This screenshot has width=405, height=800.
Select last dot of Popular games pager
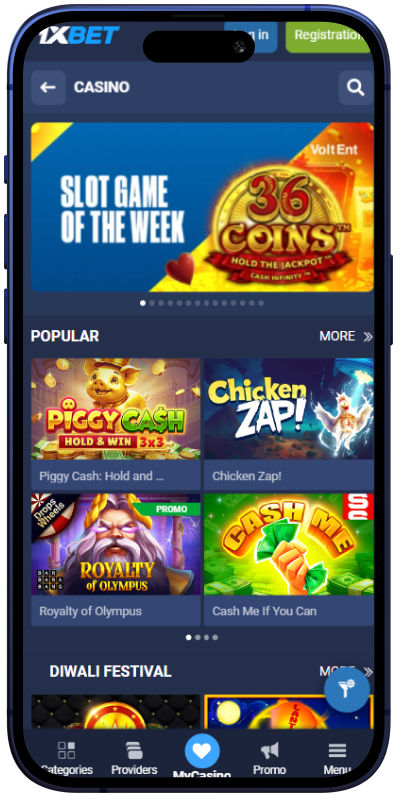pos(215,637)
